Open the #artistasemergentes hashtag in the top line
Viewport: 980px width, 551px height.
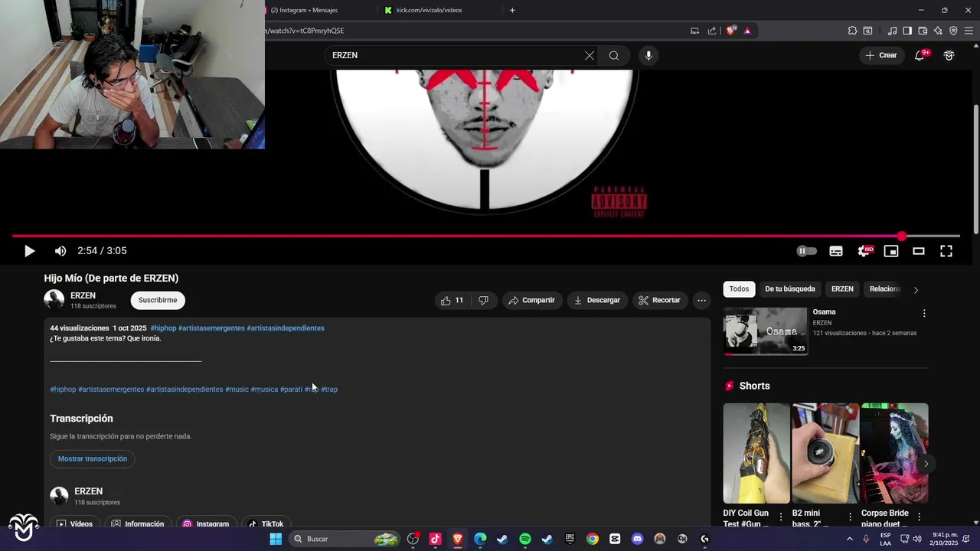[211, 328]
